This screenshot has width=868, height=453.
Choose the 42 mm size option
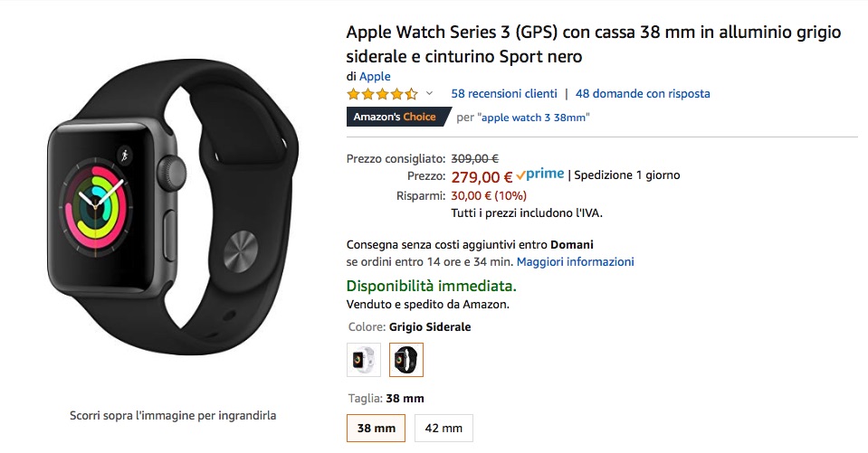(444, 428)
